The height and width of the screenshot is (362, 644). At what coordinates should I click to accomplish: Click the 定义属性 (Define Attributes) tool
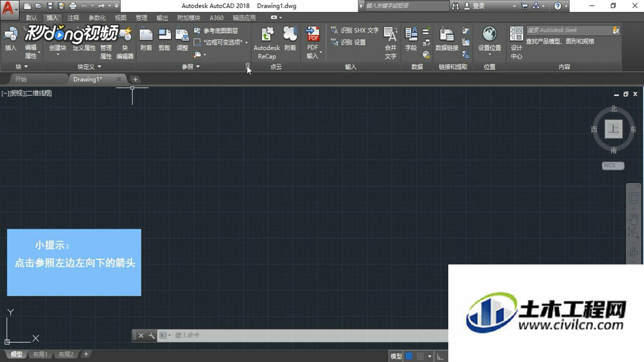click(84, 48)
